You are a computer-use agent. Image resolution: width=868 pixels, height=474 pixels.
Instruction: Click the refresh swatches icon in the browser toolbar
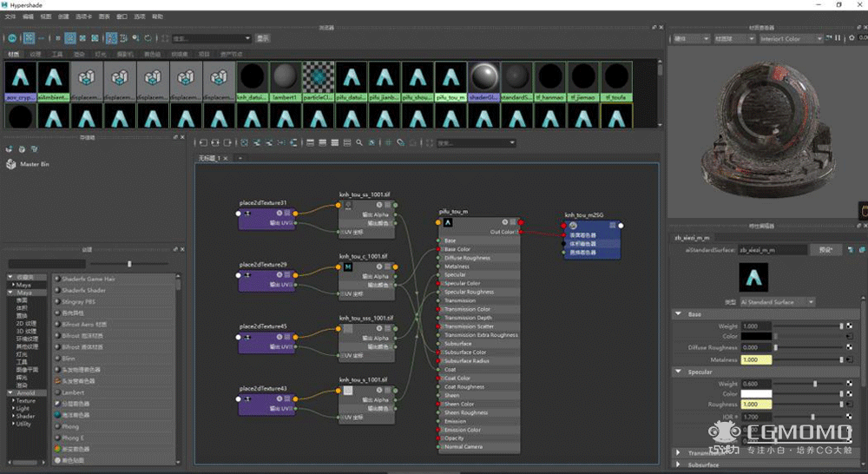[148, 38]
